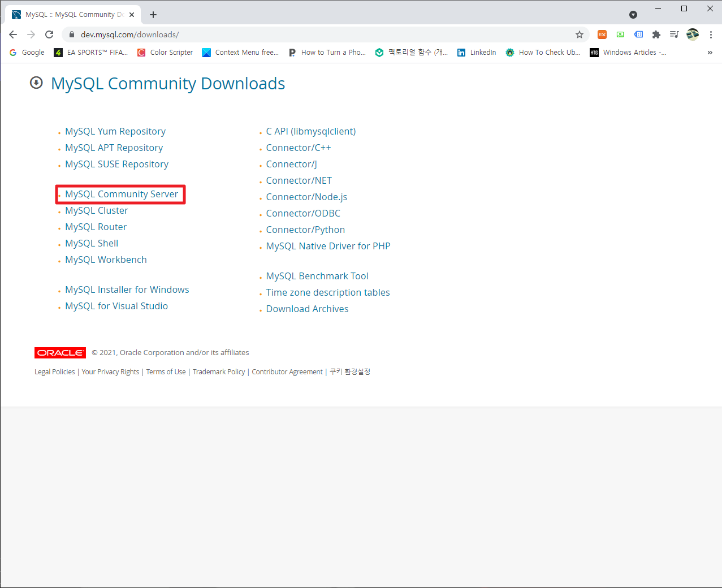The height and width of the screenshot is (588, 722).
Task: Open the media control playlist icon
Action: [x=674, y=34]
